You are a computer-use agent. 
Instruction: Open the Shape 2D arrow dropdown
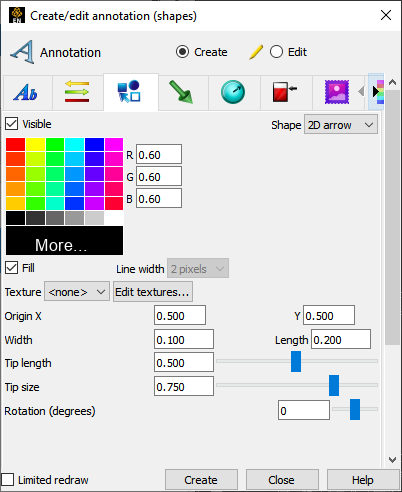point(341,125)
